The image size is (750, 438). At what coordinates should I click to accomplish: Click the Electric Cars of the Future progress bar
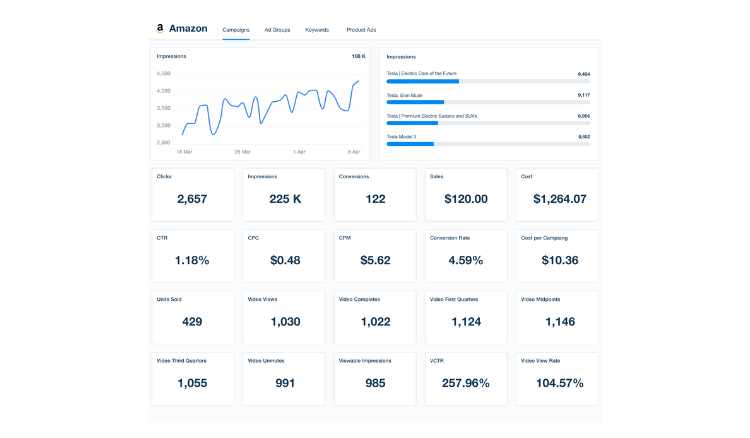pyautogui.click(x=488, y=82)
